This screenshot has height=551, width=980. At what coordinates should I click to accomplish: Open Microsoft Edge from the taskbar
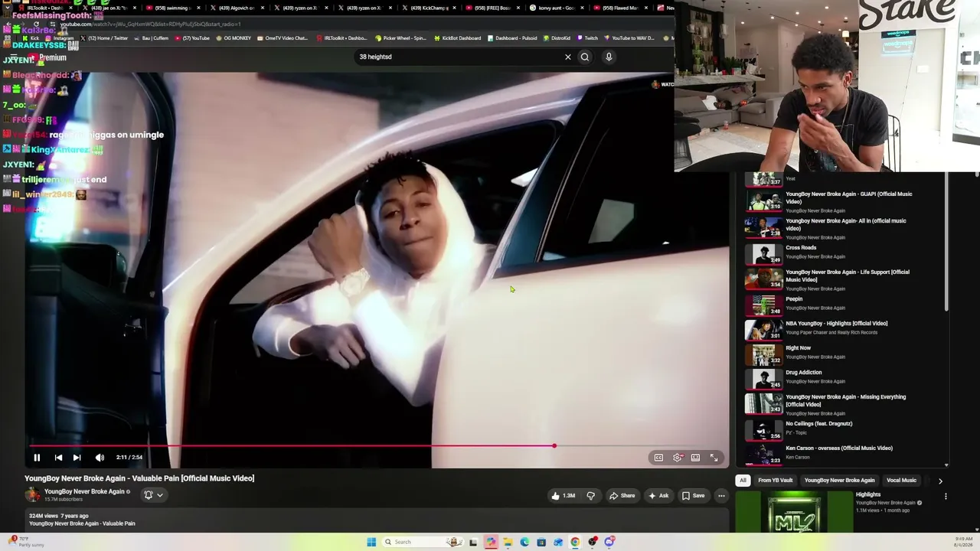tap(524, 542)
